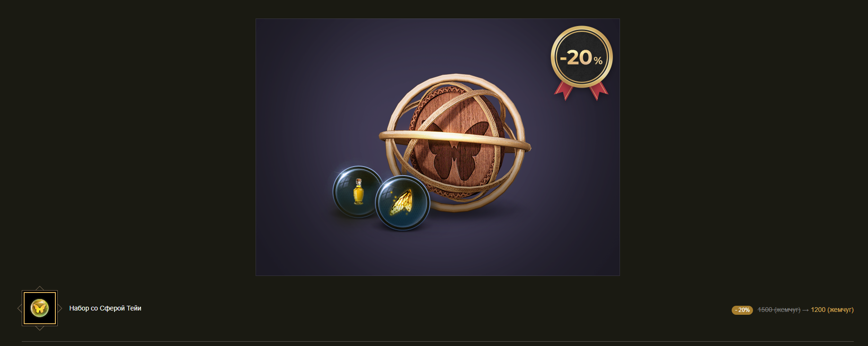
Task: Click the bottom diamond point of item frame
Action: coord(40,328)
